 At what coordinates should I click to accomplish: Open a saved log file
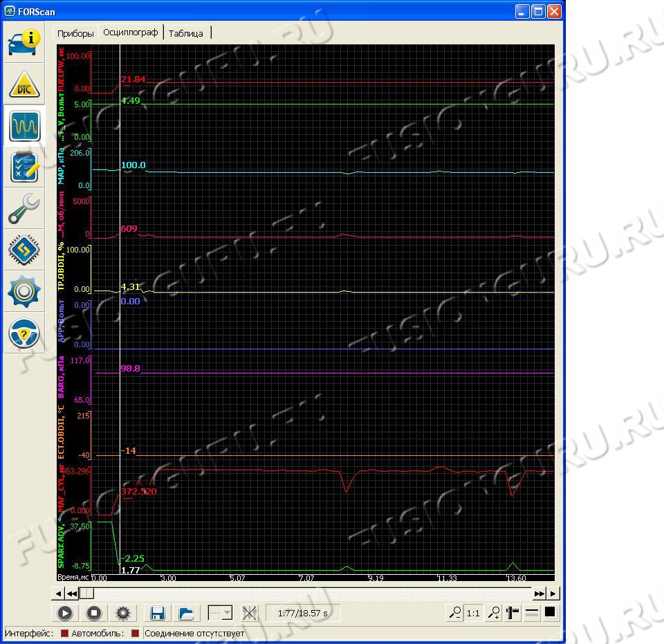point(186,613)
